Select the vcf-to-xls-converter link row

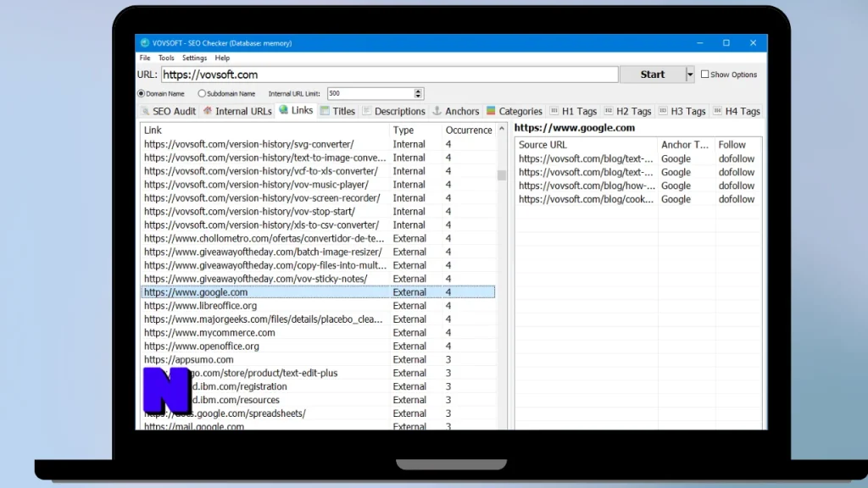click(319, 171)
